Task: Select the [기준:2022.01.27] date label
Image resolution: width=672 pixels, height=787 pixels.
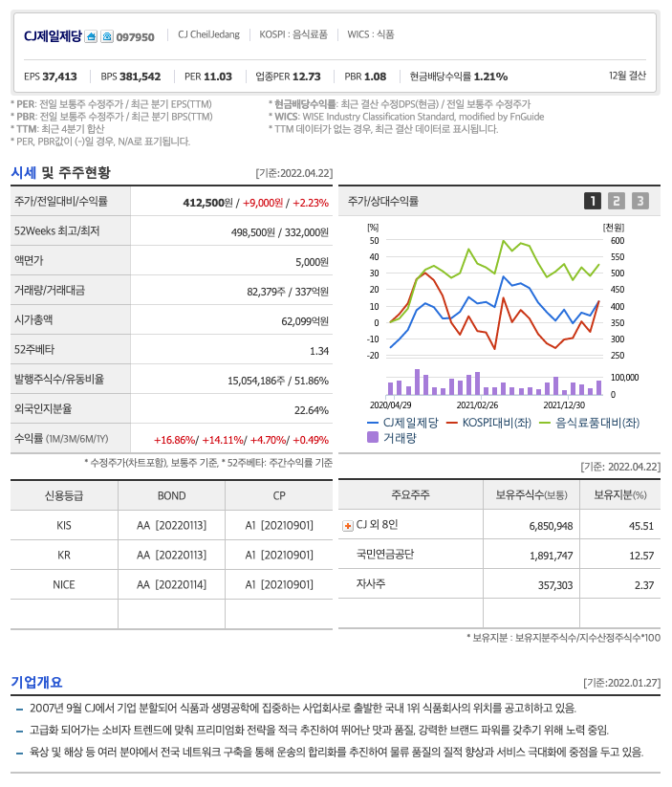Action: [621, 683]
